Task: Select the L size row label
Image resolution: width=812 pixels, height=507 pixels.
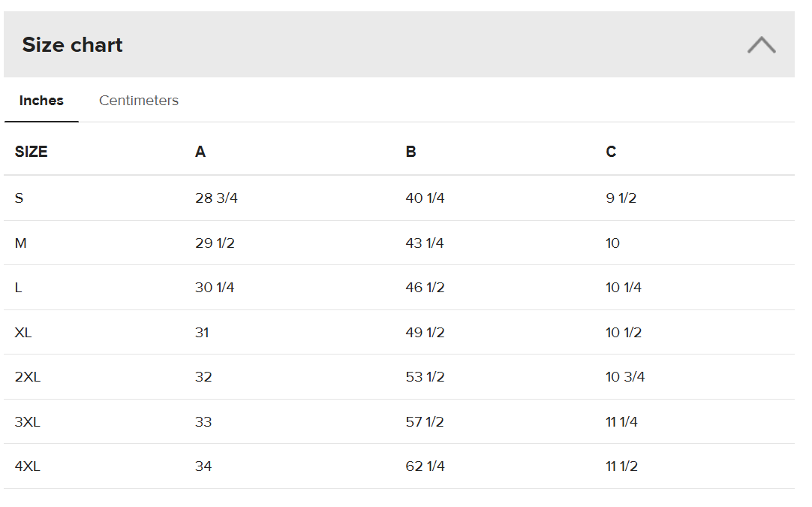Action: click(x=18, y=288)
